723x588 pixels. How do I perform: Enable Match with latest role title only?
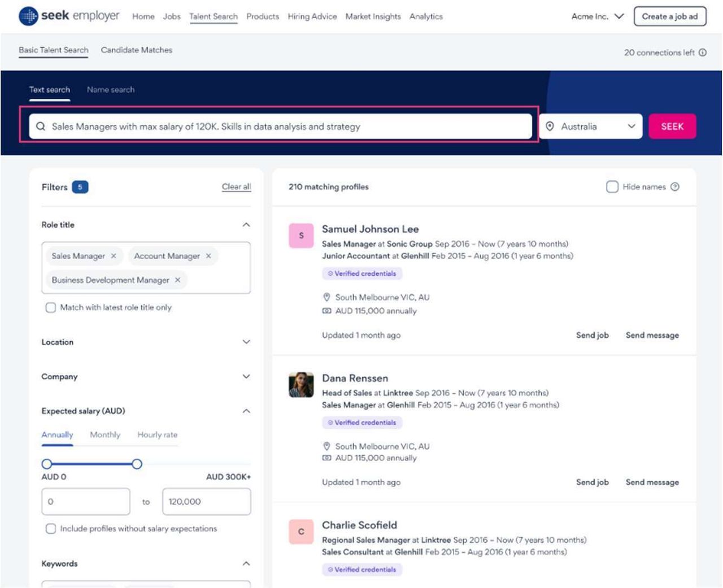click(x=51, y=307)
